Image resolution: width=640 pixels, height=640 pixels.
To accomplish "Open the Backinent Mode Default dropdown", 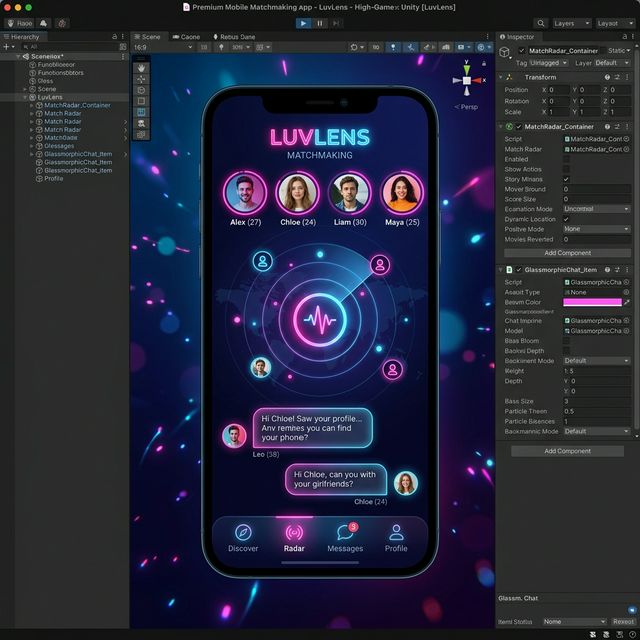I will click(597, 361).
